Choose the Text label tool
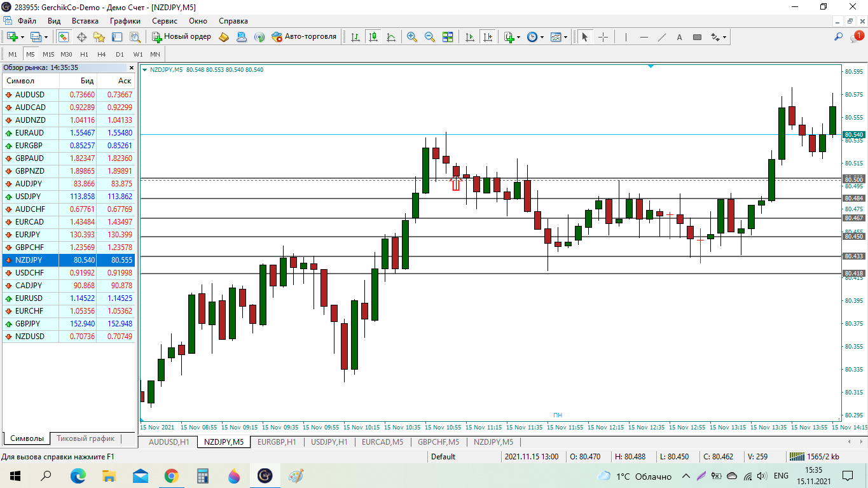 coord(679,37)
